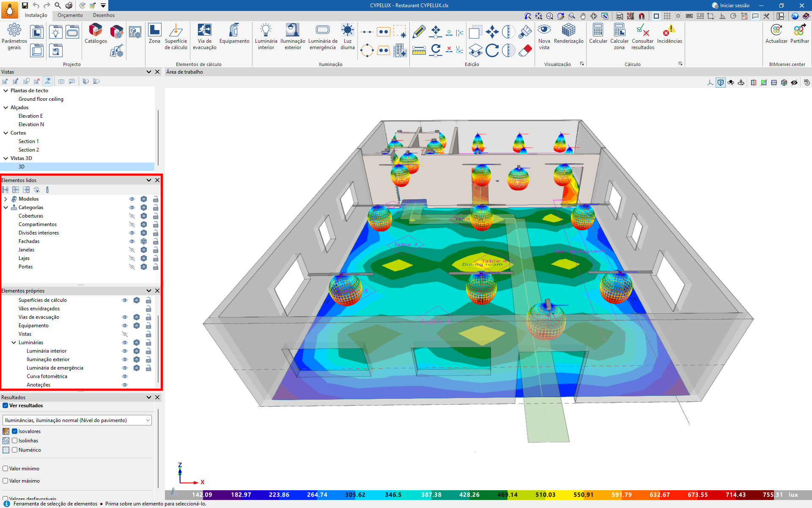Collapse the Luminárias tree node
Screen dimensions: 812x508
14,342
